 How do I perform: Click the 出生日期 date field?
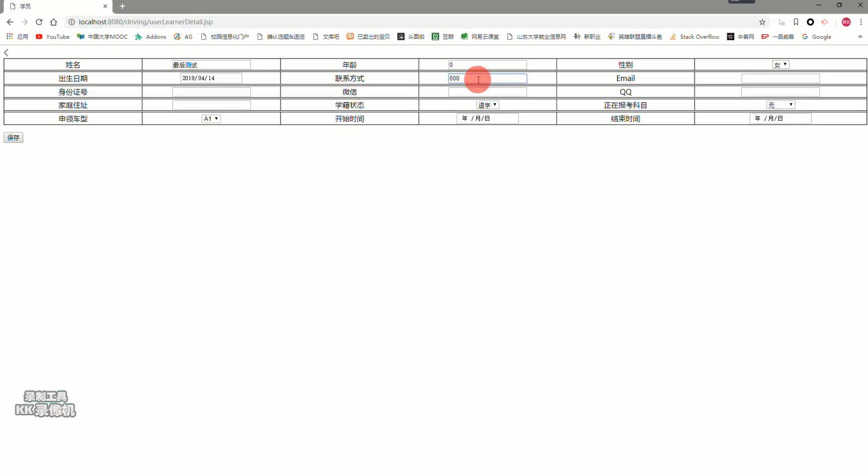pos(211,79)
